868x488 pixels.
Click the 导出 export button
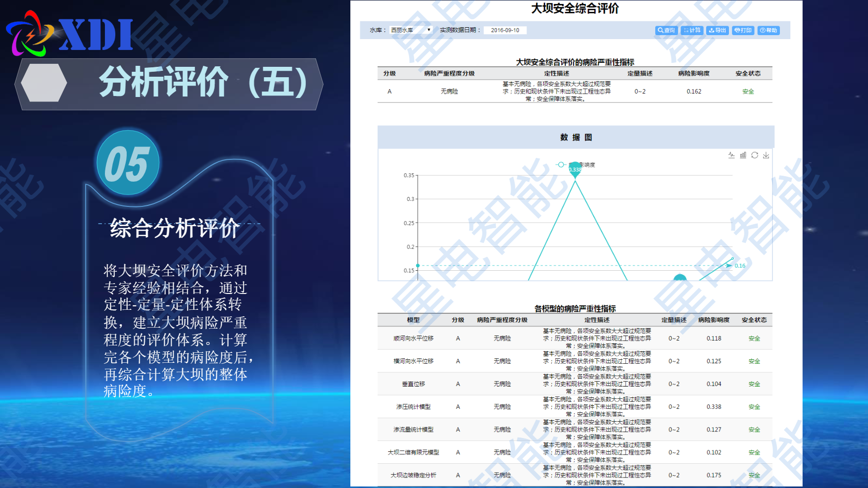coord(717,30)
